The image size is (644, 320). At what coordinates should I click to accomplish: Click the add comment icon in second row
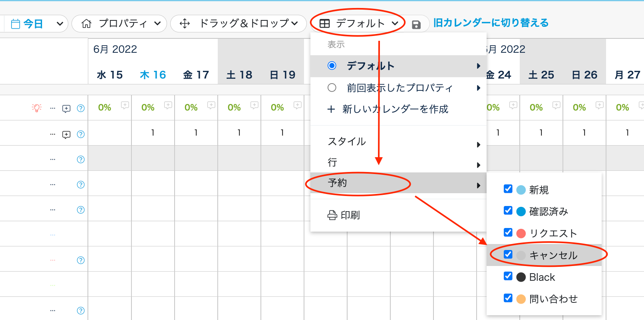pyautogui.click(x=66, y=134)
